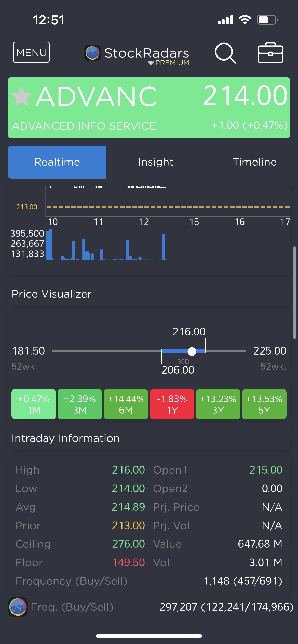This screenshot has width=298, height=644.
Task: Tap the Wi-Fi status icon
Action: pyautogui.click(x=245, y=20)
